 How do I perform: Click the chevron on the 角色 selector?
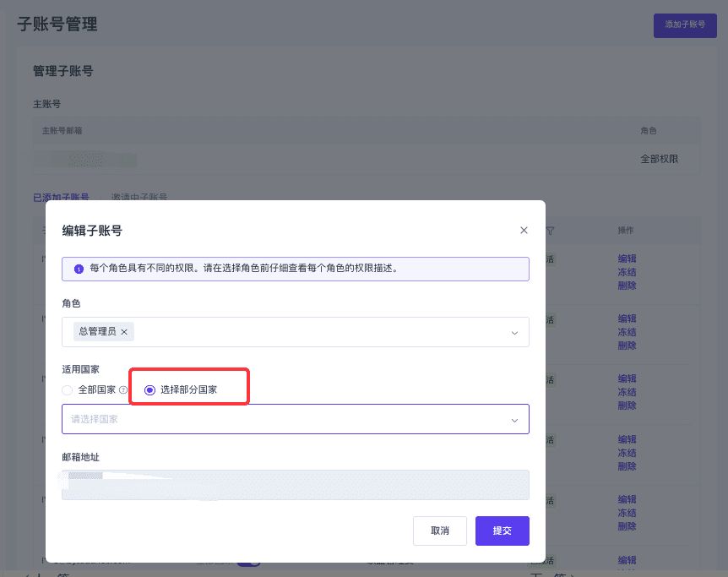coord(514,332)
